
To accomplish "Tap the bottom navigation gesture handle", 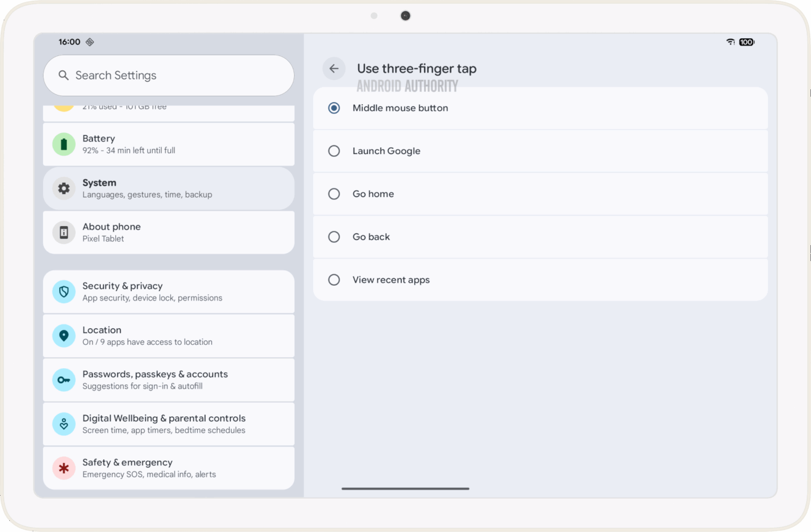I will (x=405, y=489).
